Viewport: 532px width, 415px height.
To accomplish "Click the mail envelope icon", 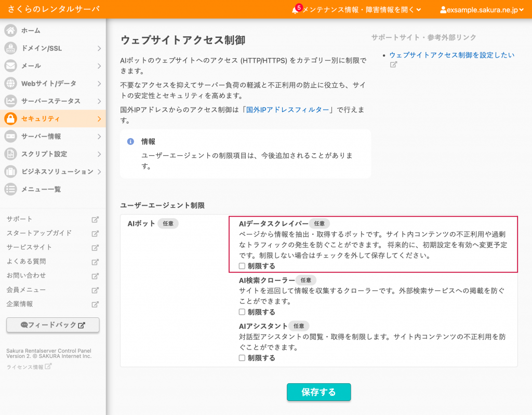I will tap(10, 66).
